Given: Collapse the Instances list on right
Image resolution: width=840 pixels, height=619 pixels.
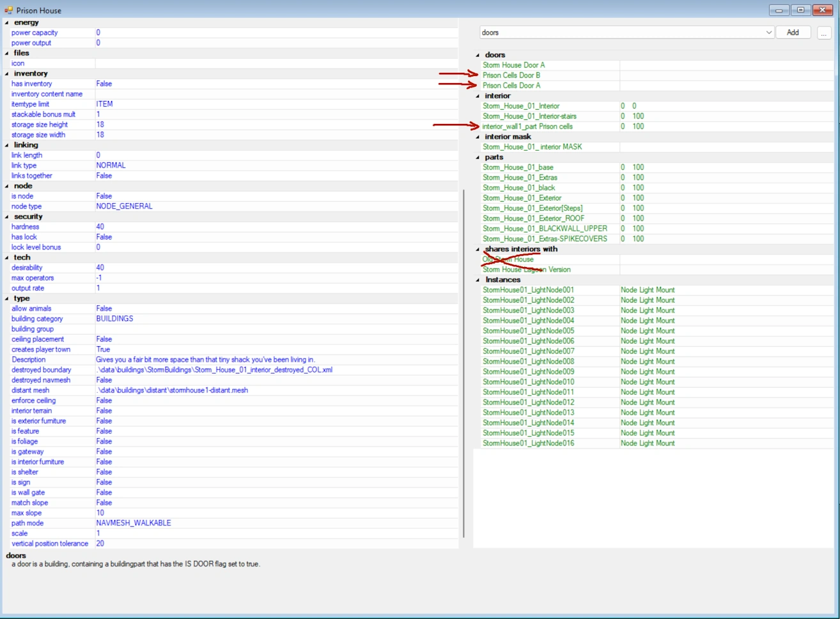Looking at the screenshot, I should 478,280.
